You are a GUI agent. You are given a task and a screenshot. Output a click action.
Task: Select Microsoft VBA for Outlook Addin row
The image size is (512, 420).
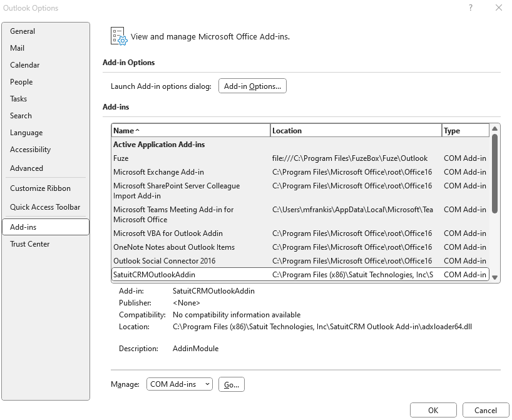(300, 233)
